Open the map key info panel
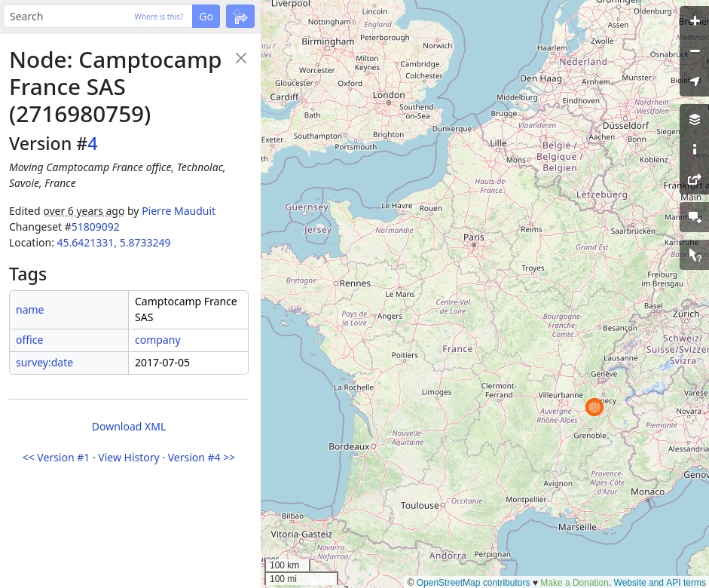The height and width of the screenshot is (588, 709). pyautogui.click(x=695, y=149)
